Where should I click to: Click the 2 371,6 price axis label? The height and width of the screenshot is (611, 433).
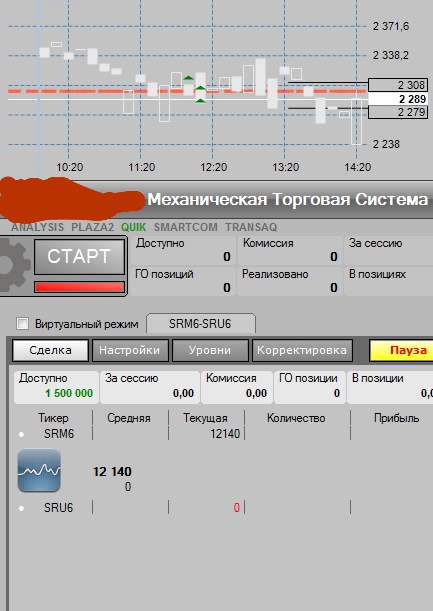point(391,26)
